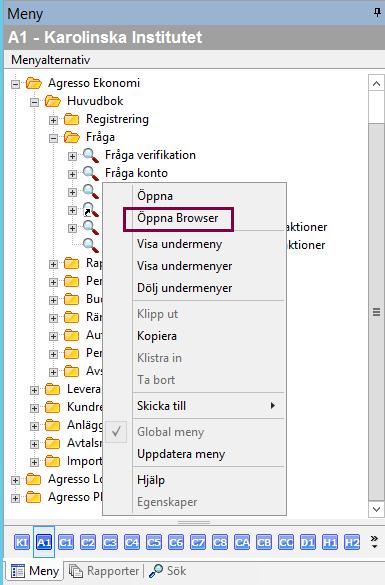Click the Fråga verifikation magnifier icon
The image size is (385, 585).
click(x=91, y=155)
